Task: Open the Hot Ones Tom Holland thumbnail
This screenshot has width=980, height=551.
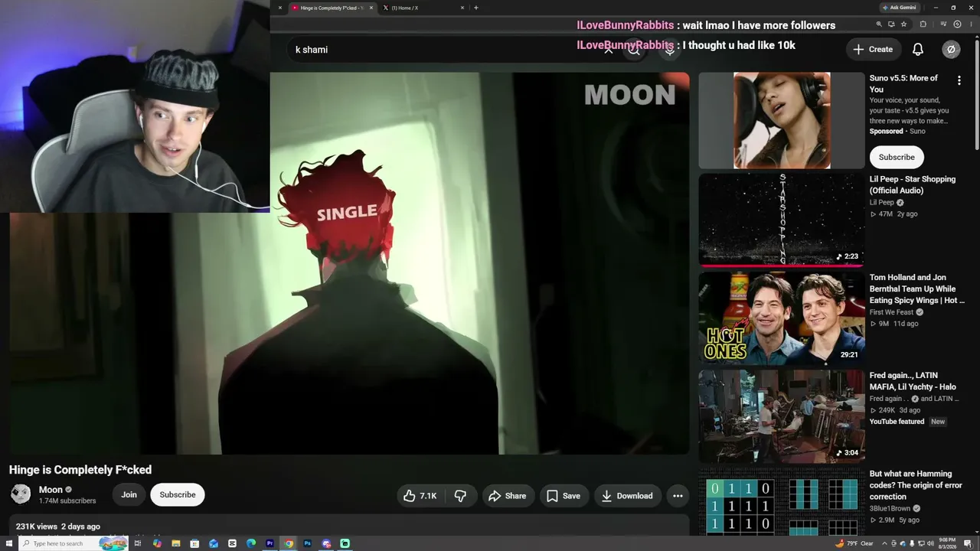Action: [x=782, y=318]
